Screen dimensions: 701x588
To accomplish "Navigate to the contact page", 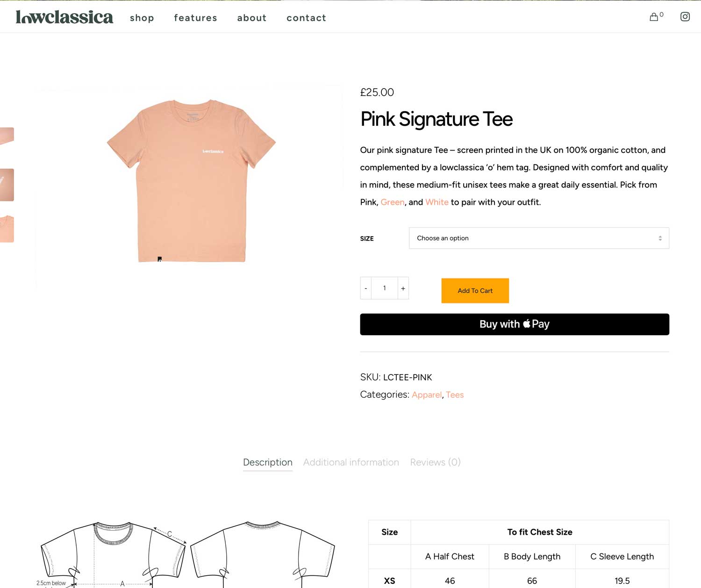I will pos(306,18).
